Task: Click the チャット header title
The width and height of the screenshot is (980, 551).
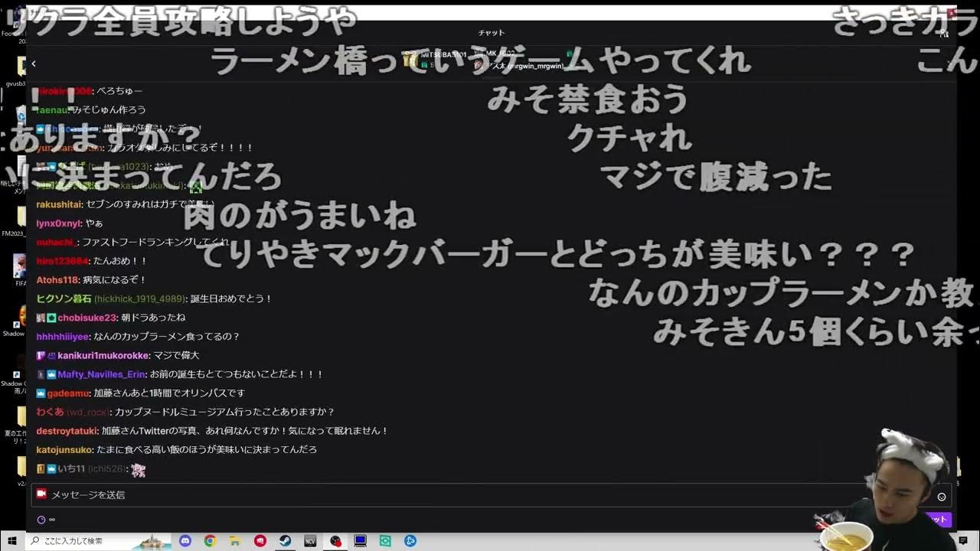Action: 491,33
